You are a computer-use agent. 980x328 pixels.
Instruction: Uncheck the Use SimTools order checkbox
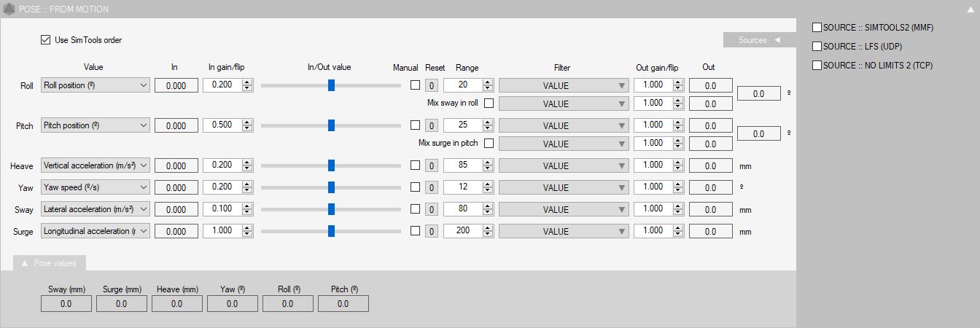[46, 40]
